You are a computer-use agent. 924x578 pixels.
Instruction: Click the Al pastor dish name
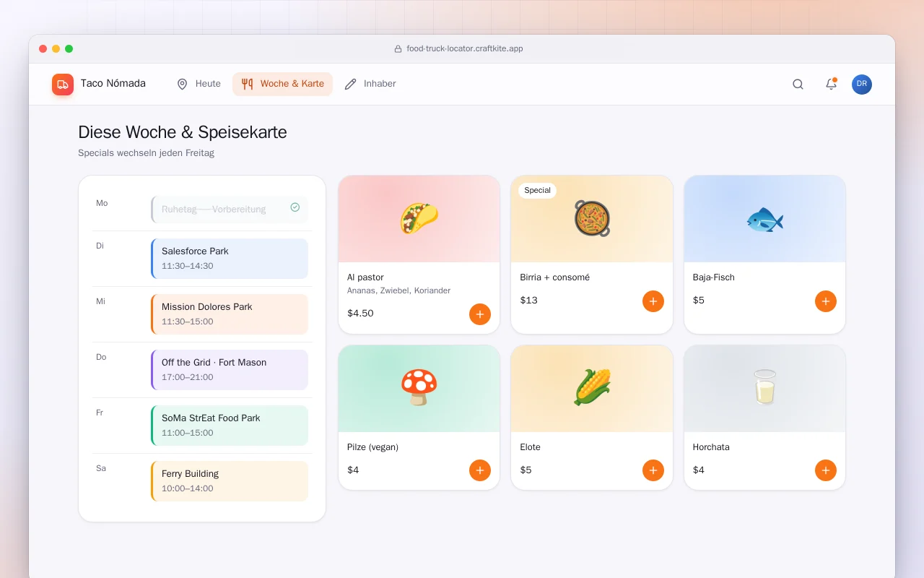click(365, 277)
